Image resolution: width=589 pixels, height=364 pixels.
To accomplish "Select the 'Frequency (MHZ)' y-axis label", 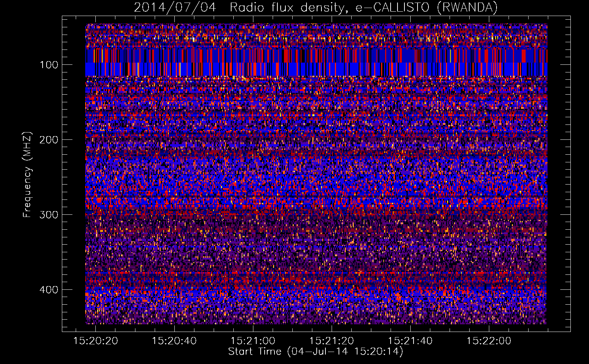I will (27, 174).
